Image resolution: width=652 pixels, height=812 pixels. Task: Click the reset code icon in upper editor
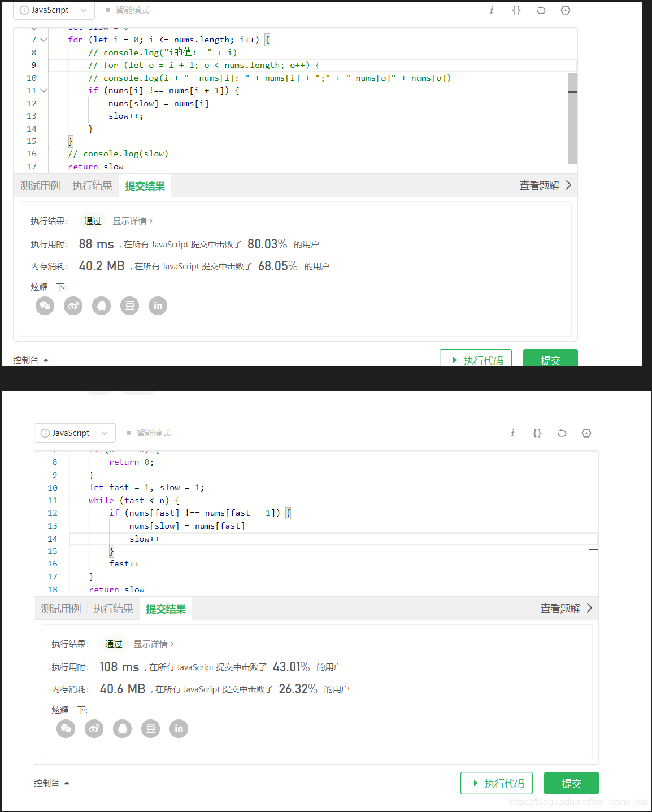(x=541, y=10)
